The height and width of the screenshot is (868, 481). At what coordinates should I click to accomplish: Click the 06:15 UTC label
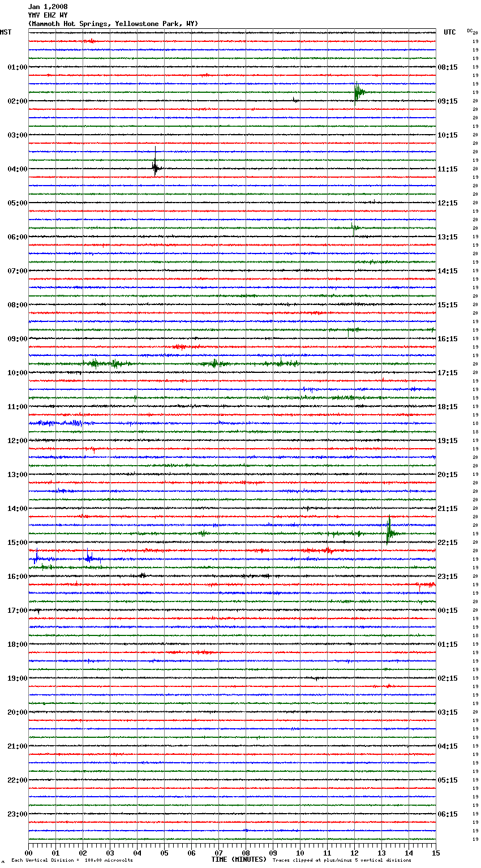[x=448, y=814]
